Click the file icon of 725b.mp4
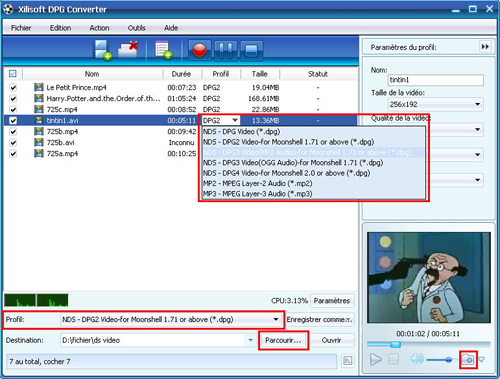The height and width of the screenshot is (379, 500). 39,131
